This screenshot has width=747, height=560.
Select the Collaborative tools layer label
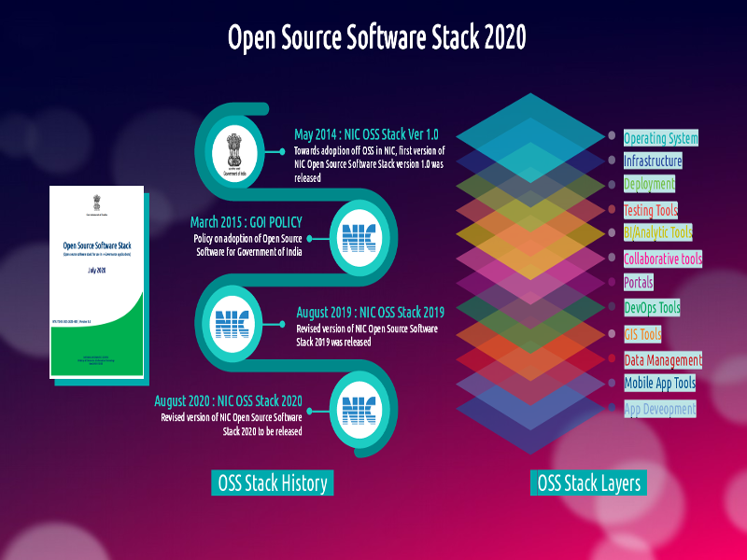point(663,259)
